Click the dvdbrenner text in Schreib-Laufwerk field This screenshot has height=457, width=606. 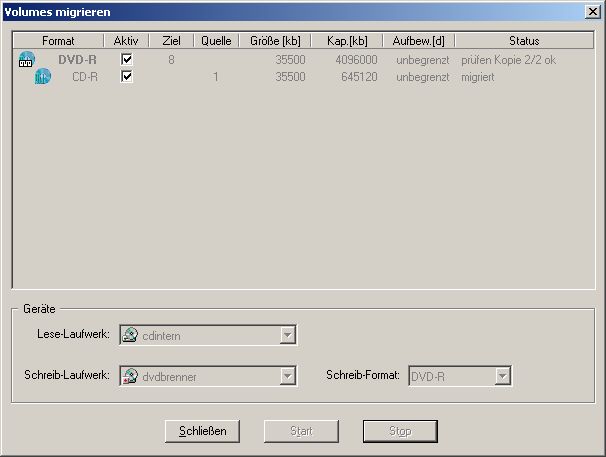tap(169, 377)
